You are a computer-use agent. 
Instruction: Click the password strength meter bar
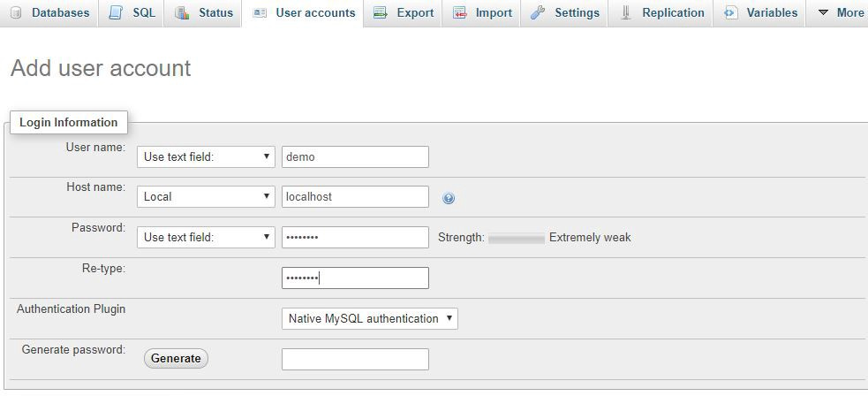pyautogui.click(x=517, y=239)
